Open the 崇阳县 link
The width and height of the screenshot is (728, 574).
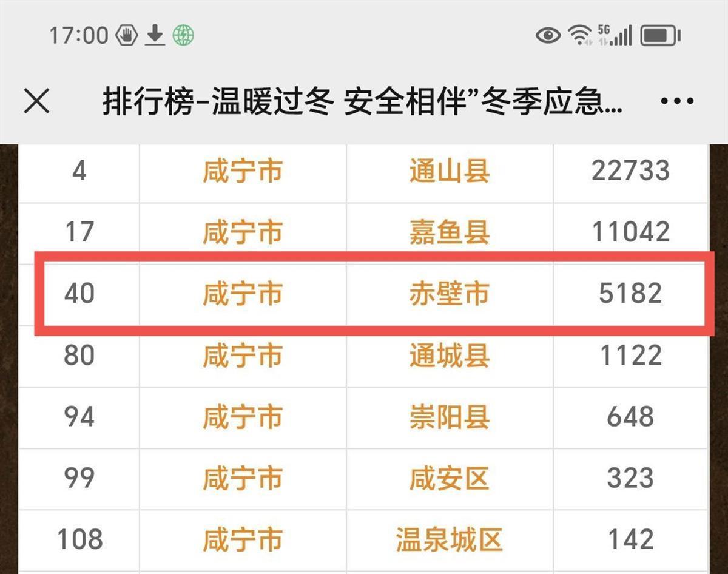449,417
